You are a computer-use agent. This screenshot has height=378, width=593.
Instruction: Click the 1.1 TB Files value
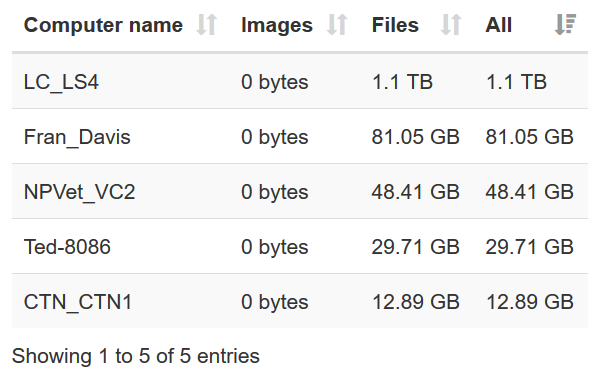402,82
